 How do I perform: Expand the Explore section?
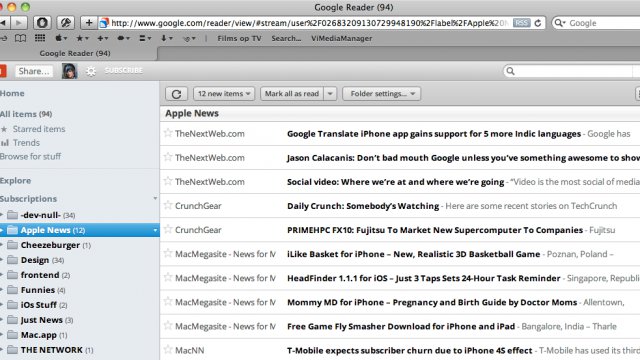pyautogui.click(x=16, y=180)
